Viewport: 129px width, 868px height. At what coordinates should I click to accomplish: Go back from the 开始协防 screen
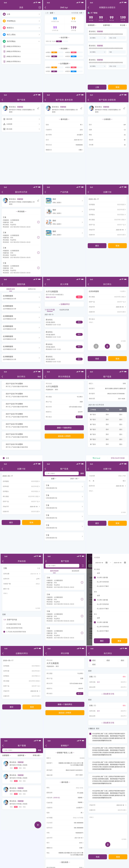tap(3, 561)
